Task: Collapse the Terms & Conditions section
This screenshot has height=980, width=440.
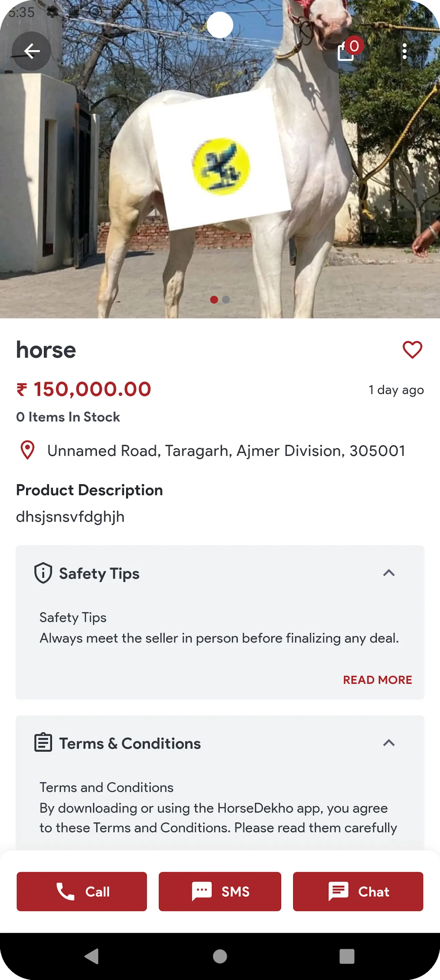Action: click(x=389, y=743)
